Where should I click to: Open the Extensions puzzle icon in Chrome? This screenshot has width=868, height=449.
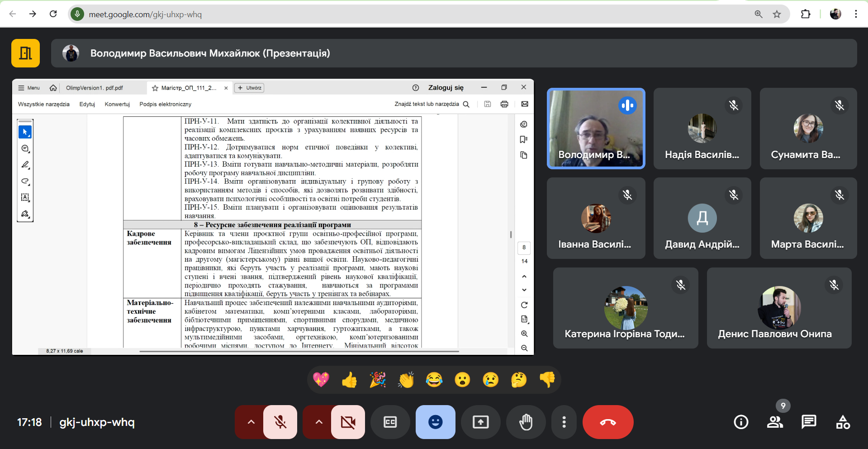pyautogui.click(x=806, y=14)
